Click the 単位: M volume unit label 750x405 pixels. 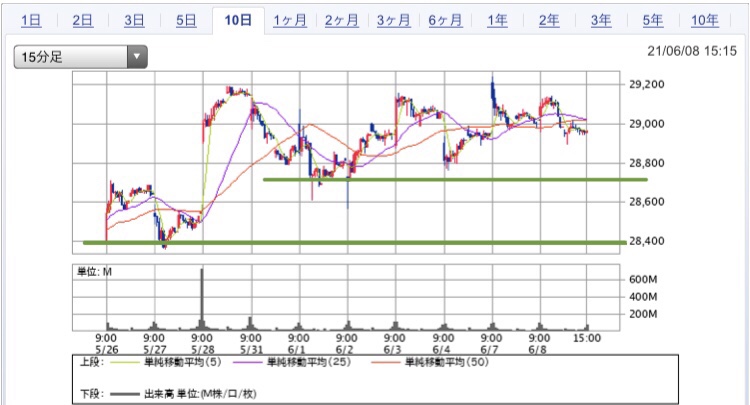pyautogui.click(x=94, y=272)
